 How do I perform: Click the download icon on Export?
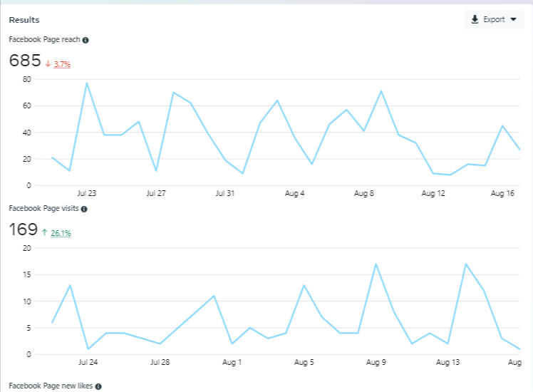pyautogui.click(x=475, y=20)
